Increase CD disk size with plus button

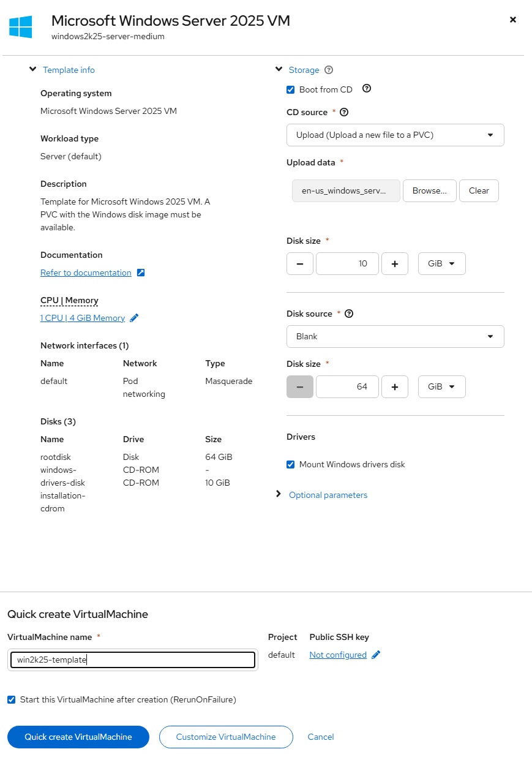click(x=395, y=263)
